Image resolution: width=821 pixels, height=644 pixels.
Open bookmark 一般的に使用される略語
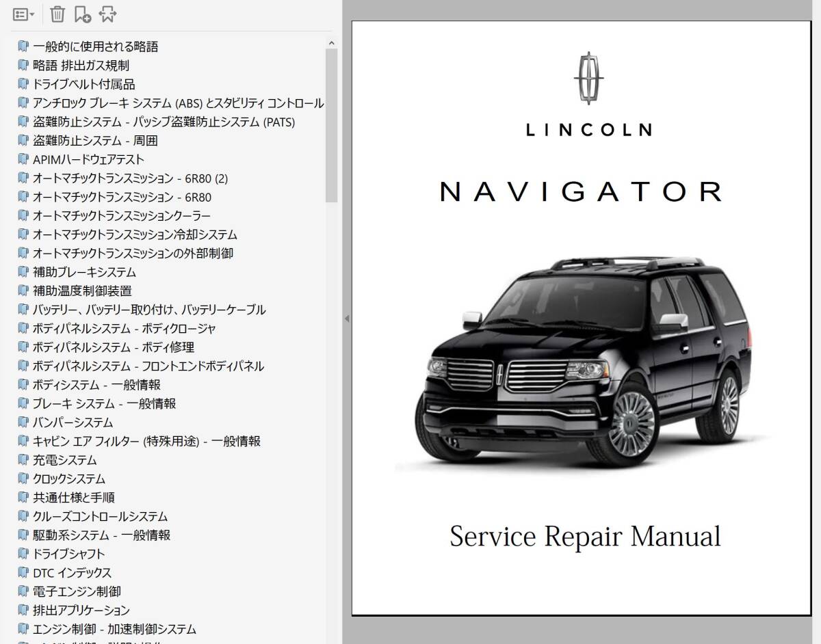click(96, 46)
